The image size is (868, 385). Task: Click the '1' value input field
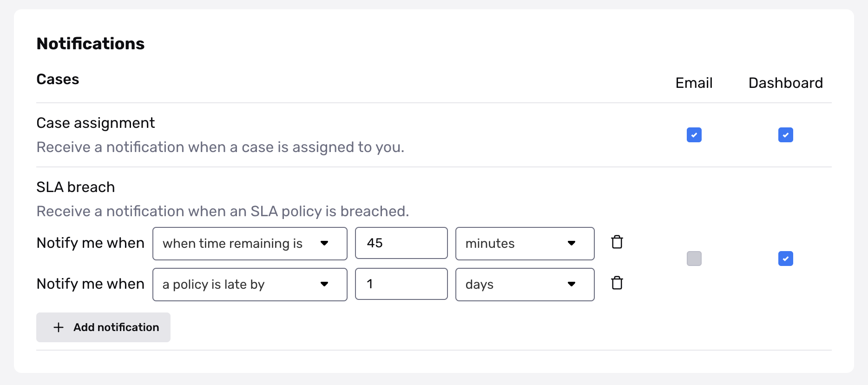(x=401, y=284)
